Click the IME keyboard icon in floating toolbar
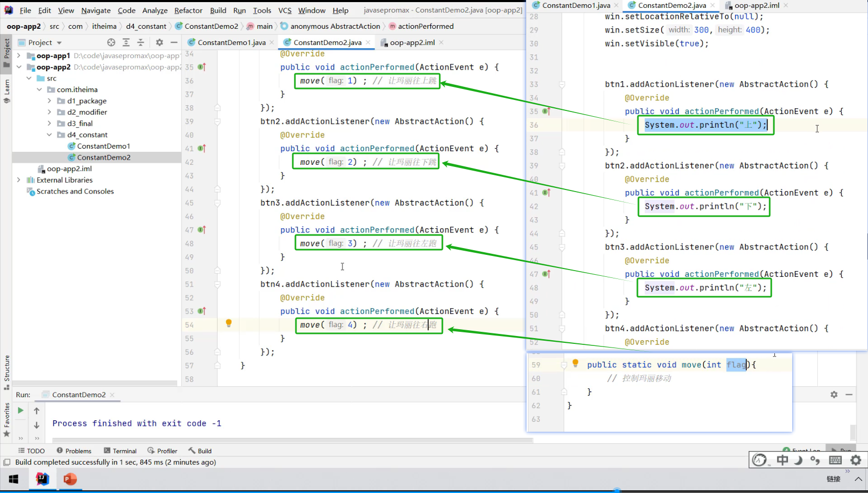This screenshot has width=868, height=493. [836, 460]
